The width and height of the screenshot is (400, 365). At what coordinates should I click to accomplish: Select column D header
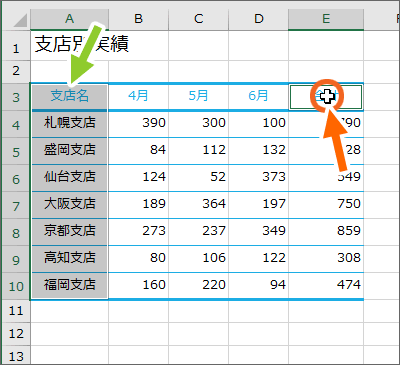click(259, 19)
